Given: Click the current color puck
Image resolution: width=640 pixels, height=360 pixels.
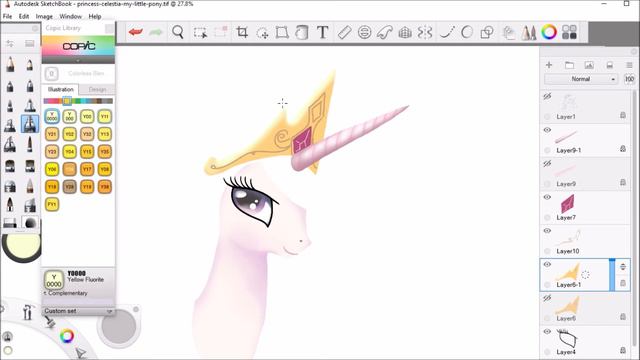Looking at the screenshot, I should pos(22,244).
